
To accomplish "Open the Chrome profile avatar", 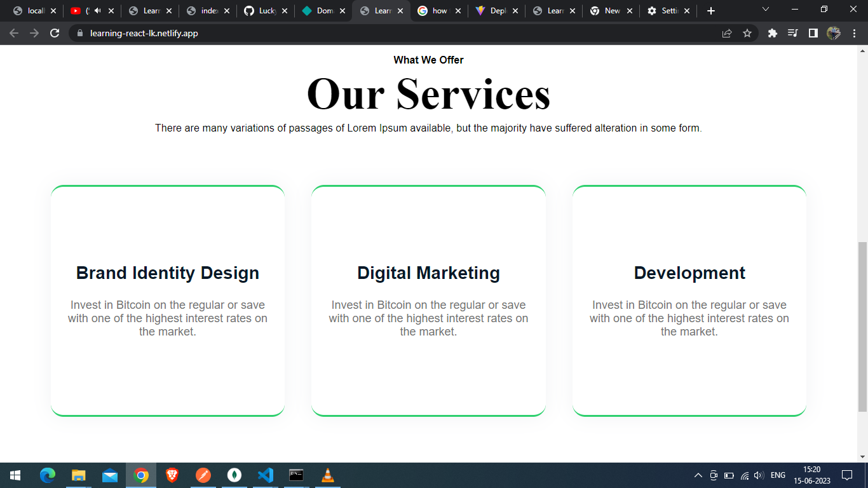I will (x=834, y=33).
